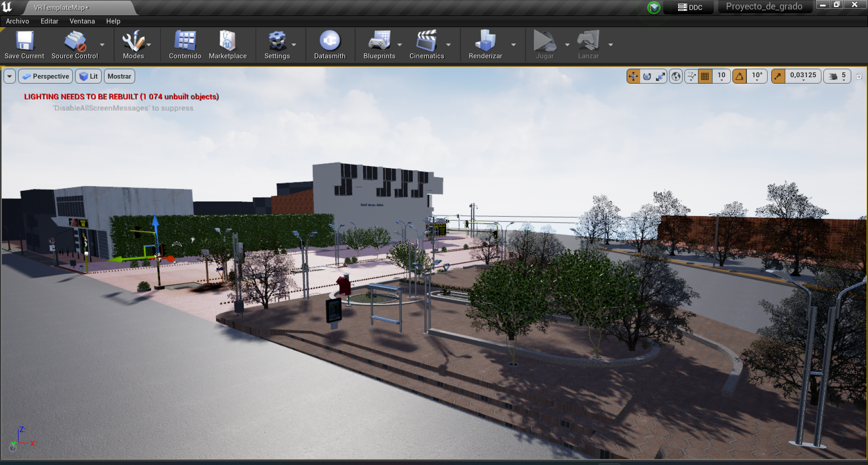
Task: Click the surface snapping icon
Action: pyautogui.click(x=691, y=76)
